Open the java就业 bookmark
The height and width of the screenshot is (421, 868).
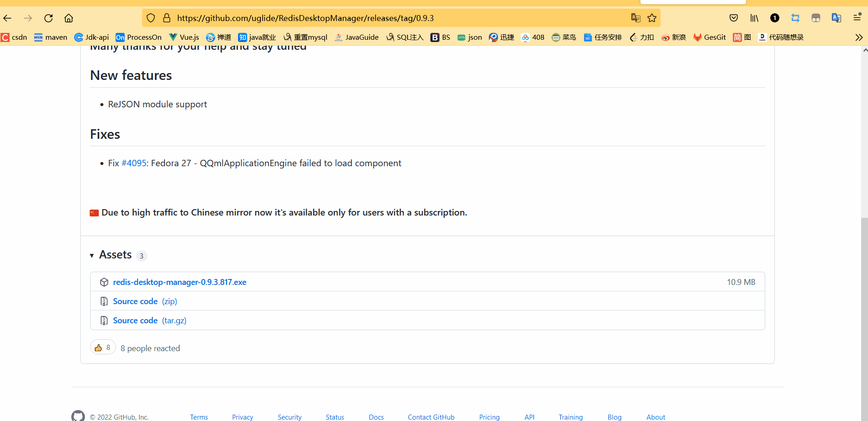tap(257, 37)
